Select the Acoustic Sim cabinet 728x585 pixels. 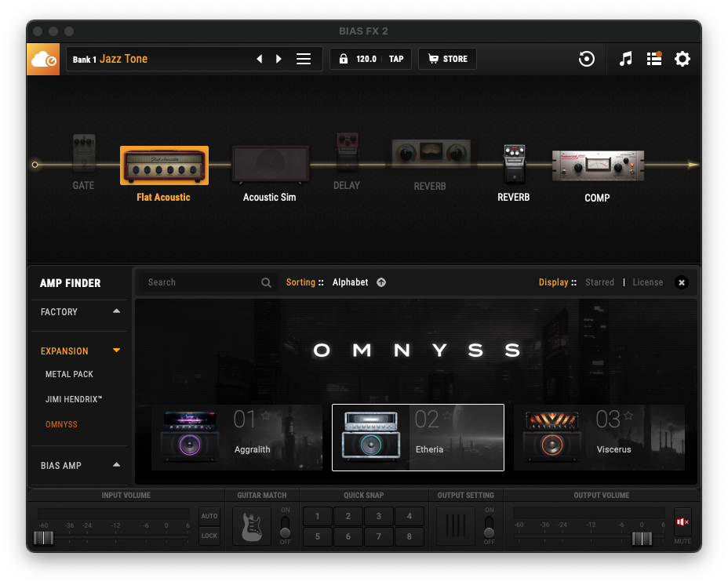point(270,164)
